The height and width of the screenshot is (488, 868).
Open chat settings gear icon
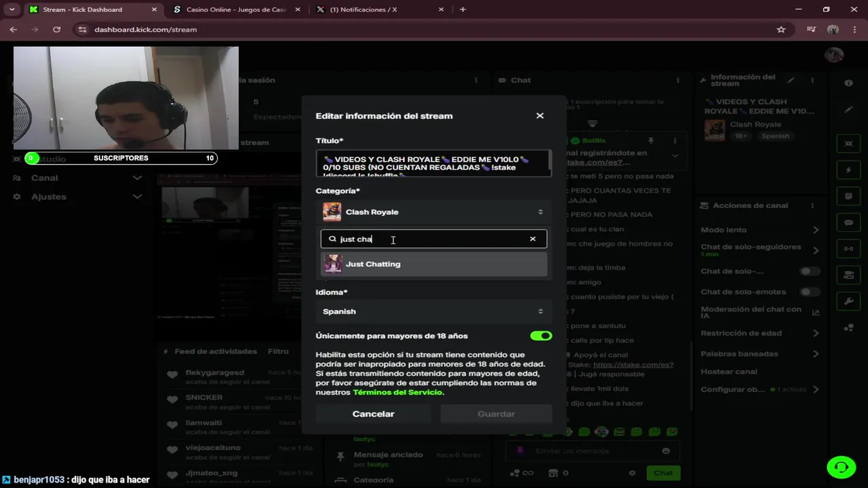(632, 473)
